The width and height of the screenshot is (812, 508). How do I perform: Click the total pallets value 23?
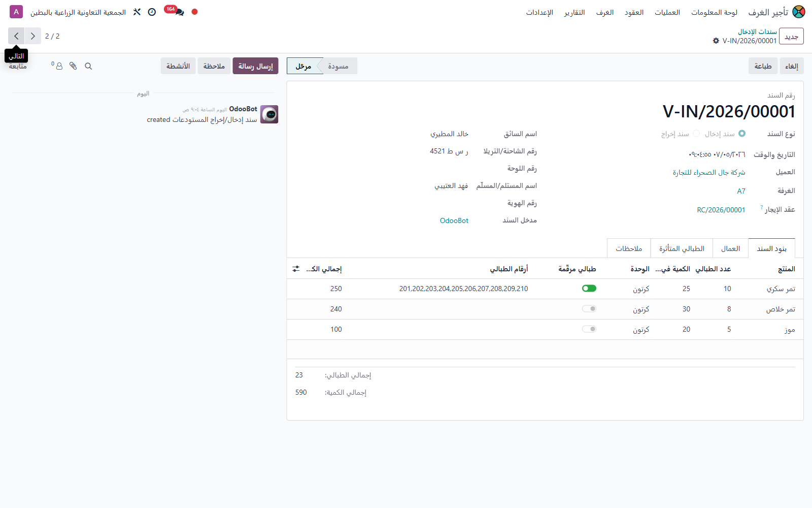click(x=299, y=375)
